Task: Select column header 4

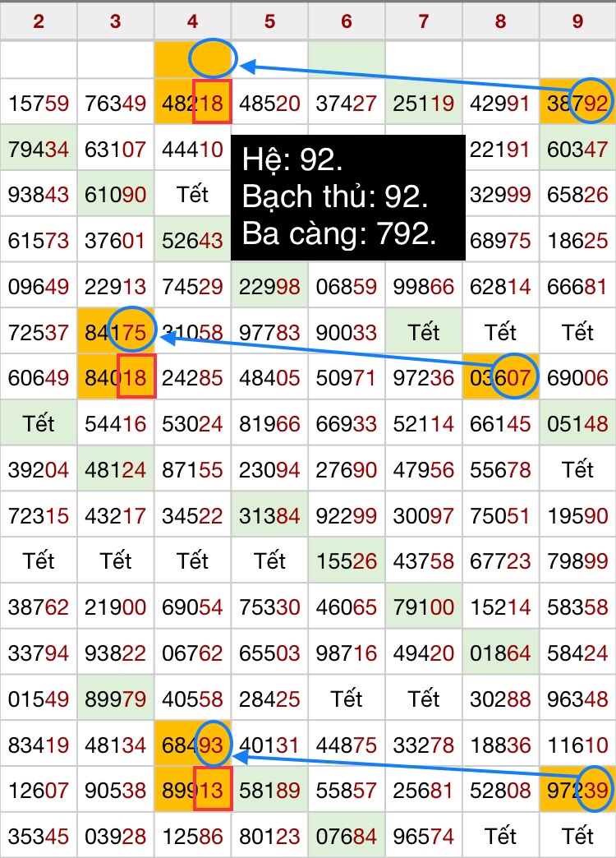Action: click(192, 21)
